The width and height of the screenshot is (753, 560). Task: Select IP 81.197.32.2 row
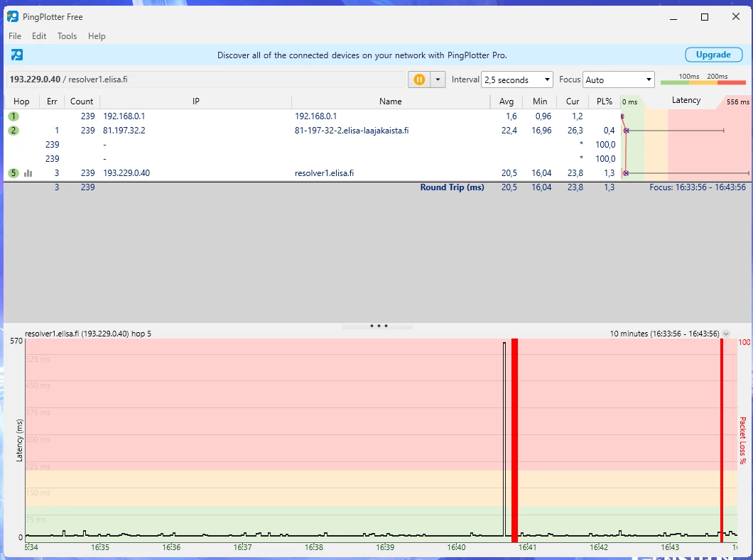(x=124, y=131)
